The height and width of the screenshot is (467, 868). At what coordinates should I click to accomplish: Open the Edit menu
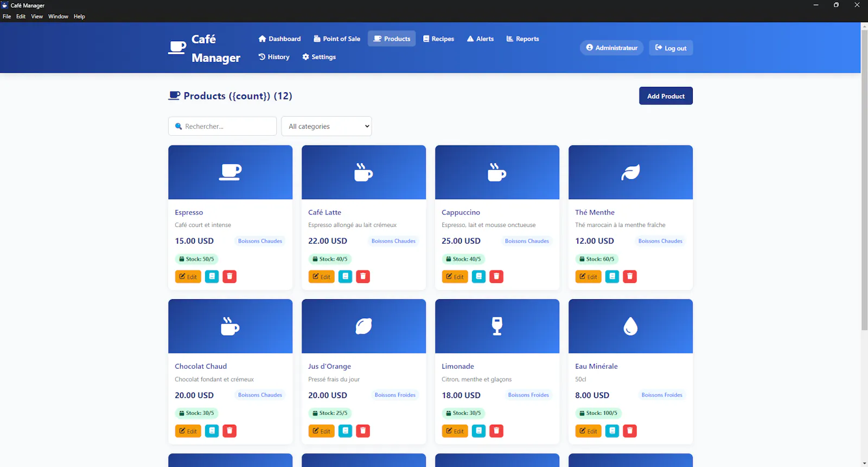pos(21,16)
